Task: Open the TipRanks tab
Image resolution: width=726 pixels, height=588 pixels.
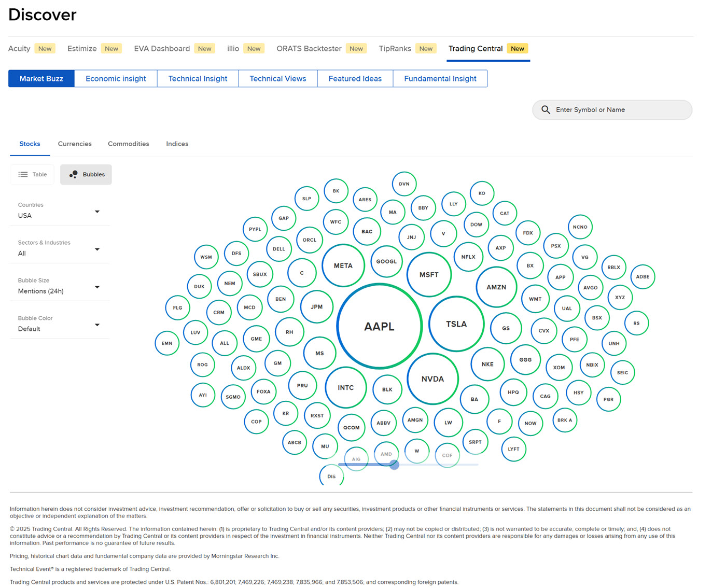Action: pyautogui.click(x=408, y=49)
